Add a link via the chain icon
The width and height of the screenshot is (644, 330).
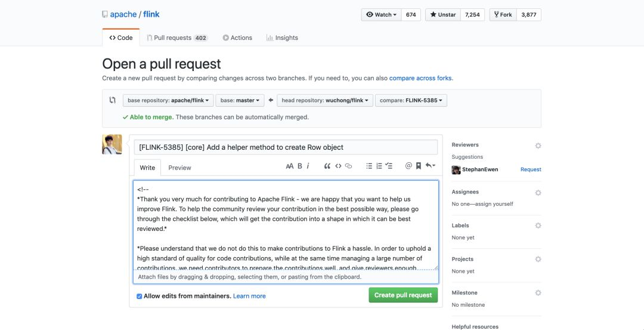[x=349, y=166]
